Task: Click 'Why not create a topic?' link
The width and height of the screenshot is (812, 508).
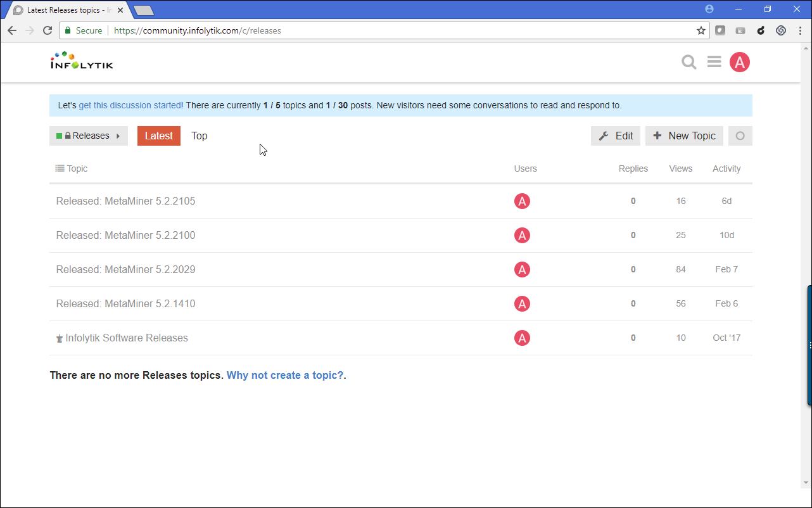Action: (285, 375)
